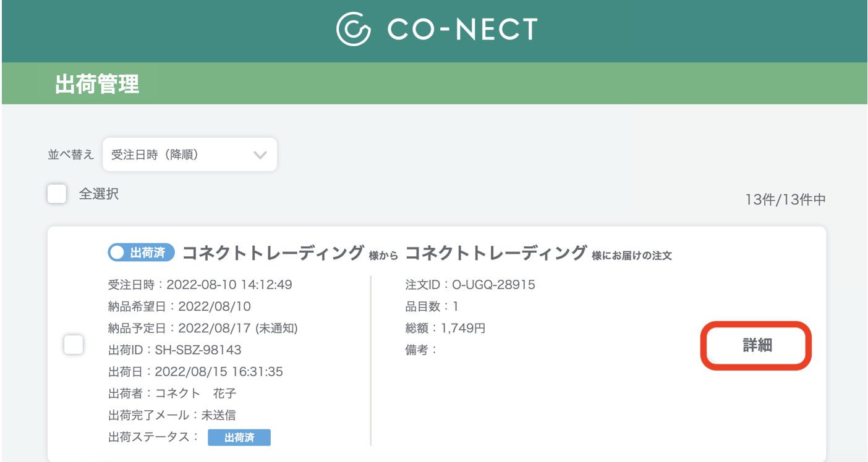Click the 並べ替え label
This screenshot has height=462, width=868.
(x=71, y=154)
